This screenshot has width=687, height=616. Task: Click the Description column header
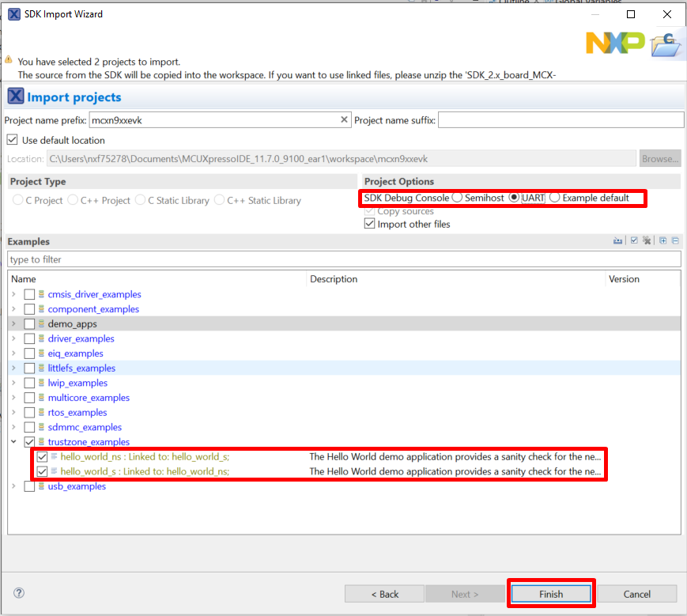pos(334,279)
